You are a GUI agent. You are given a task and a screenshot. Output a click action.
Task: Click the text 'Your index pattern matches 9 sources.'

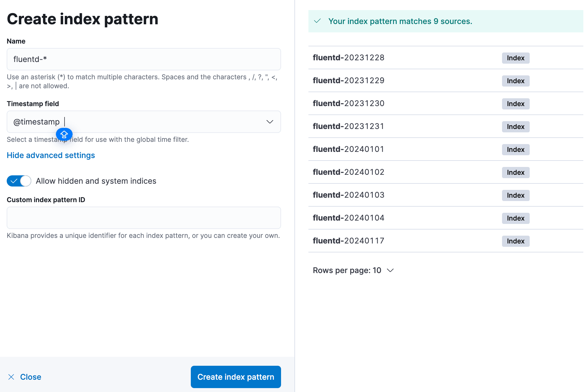pyautogui.click(x=400, y=21)
